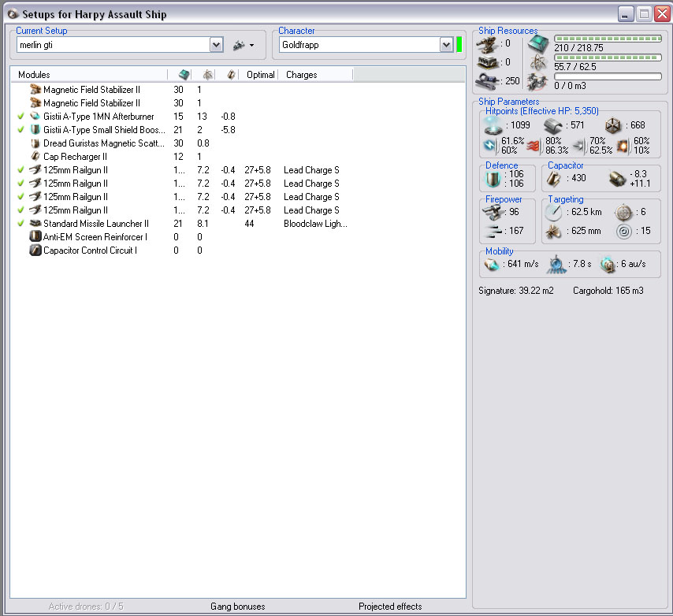Screen dimensions: 673x616
Task: Open the ship setup options icon menu
Action: [x=244, y=45]
